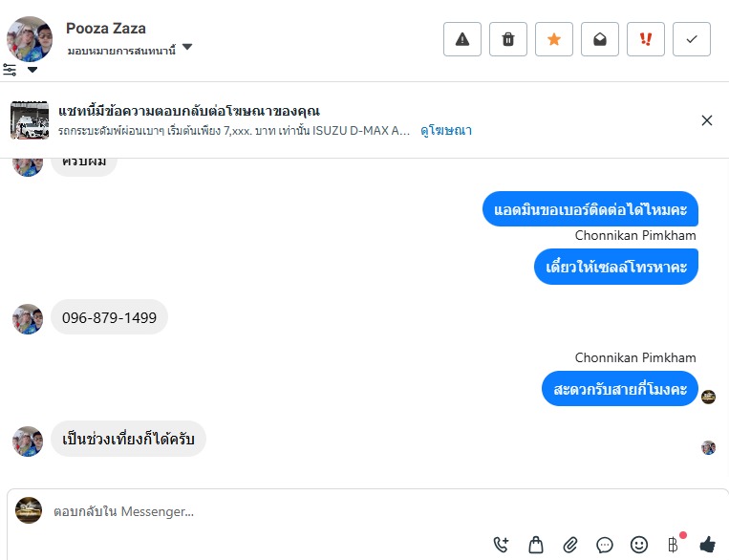The height and width of the screenshot is (560, 729).
Task: Open the shopping bag product icon
Action: point(536,545)
